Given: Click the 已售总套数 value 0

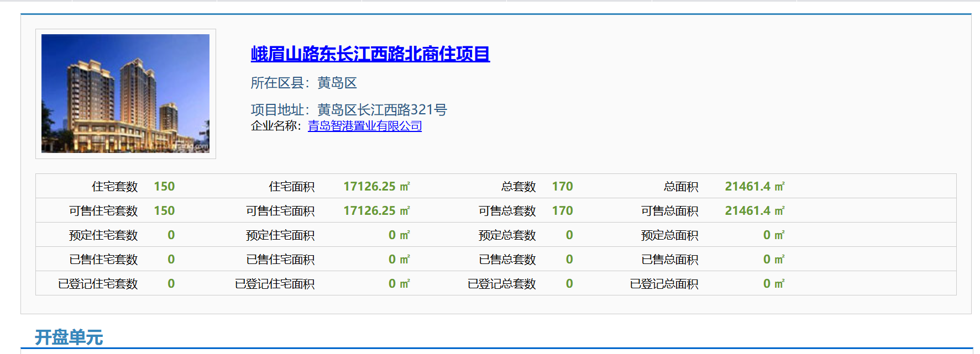Looking at the screenshot, I should [x=569, y=260].
